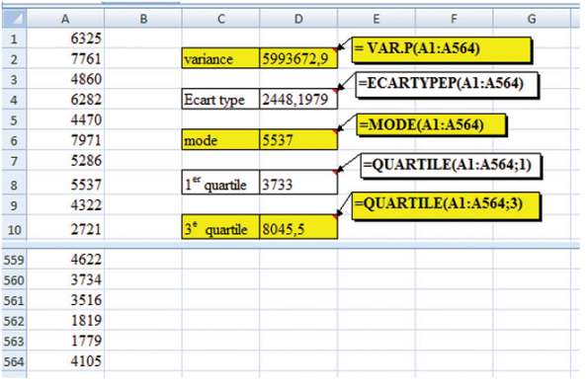587x392 pixels.
Task: Select column D header
Action: coord(298,19)
